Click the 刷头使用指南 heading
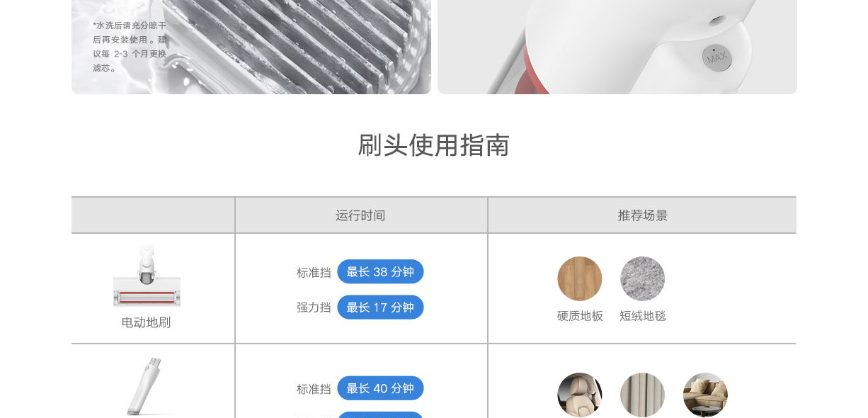The image size is (868, 418). pyautogui.click(x=433, y=145)
